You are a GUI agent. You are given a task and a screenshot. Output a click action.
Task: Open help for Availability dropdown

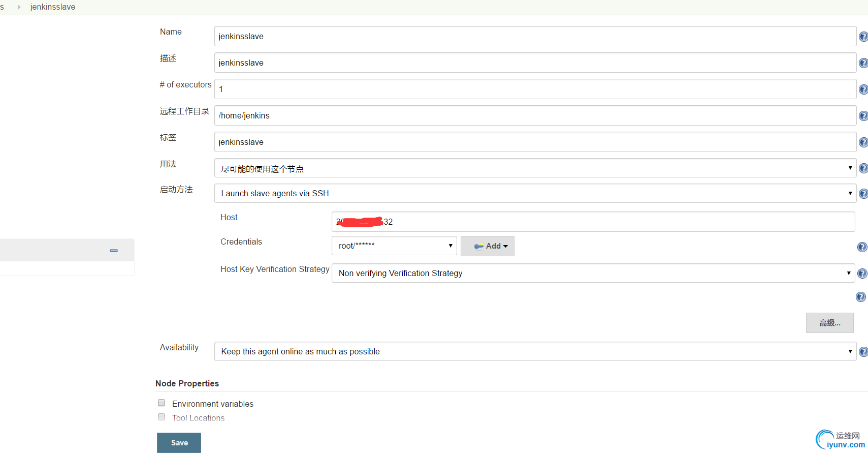coord(863,352)
